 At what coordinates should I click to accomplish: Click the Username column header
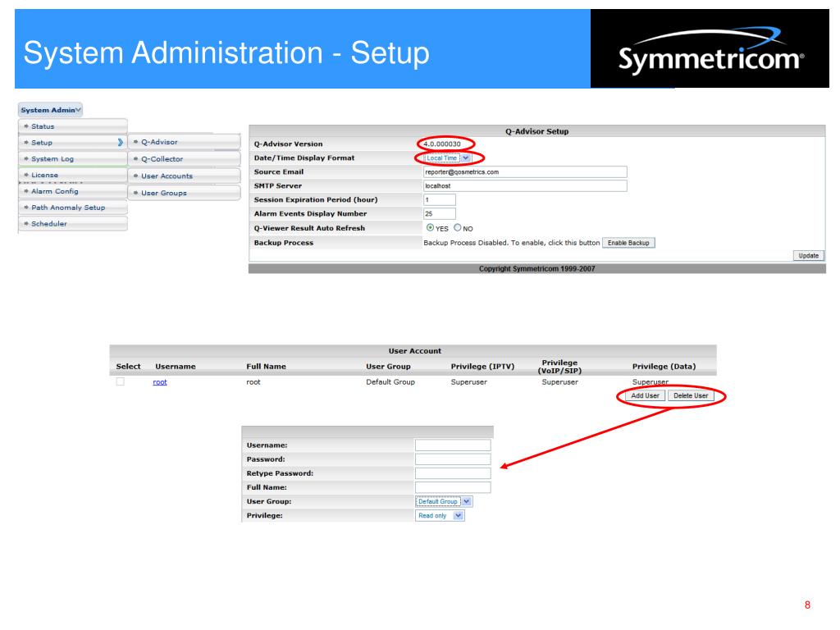tap(176, 367)
